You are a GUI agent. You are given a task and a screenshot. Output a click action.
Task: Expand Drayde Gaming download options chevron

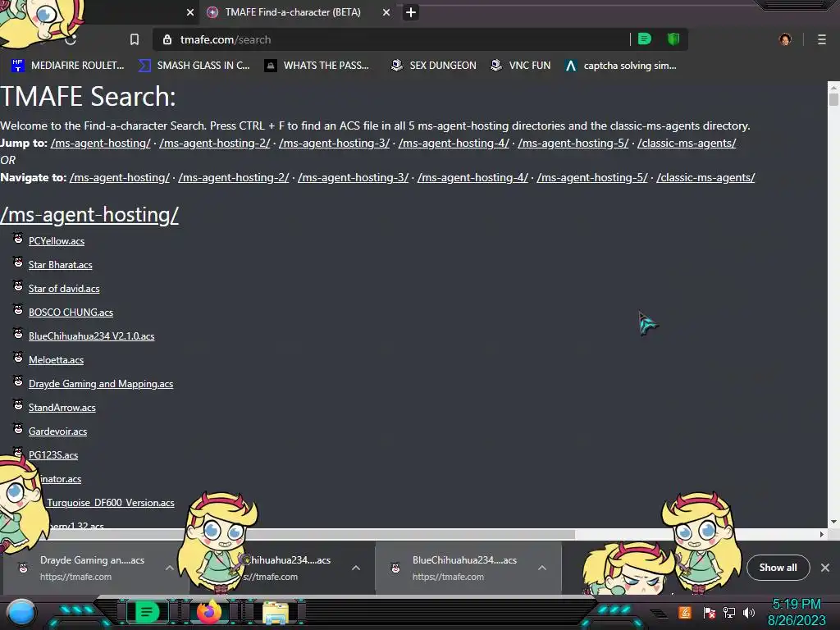(x=169, y=568)
